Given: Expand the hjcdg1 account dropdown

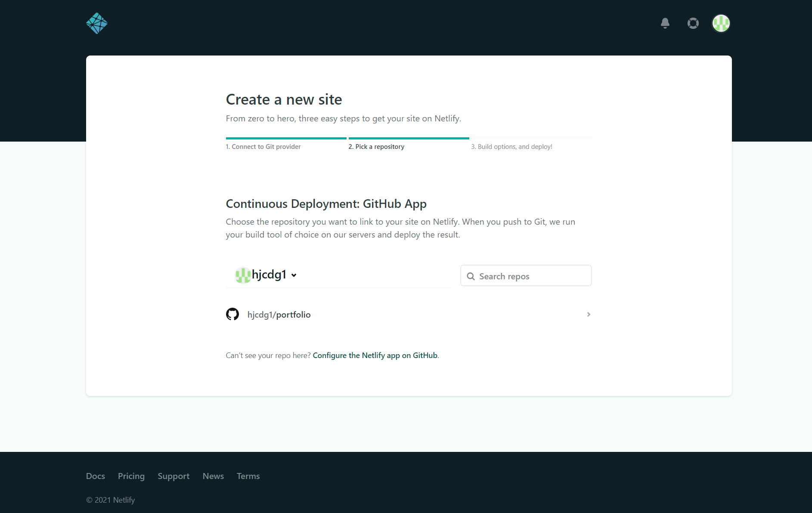Looking at the screenshot, I should pos(294,275).
